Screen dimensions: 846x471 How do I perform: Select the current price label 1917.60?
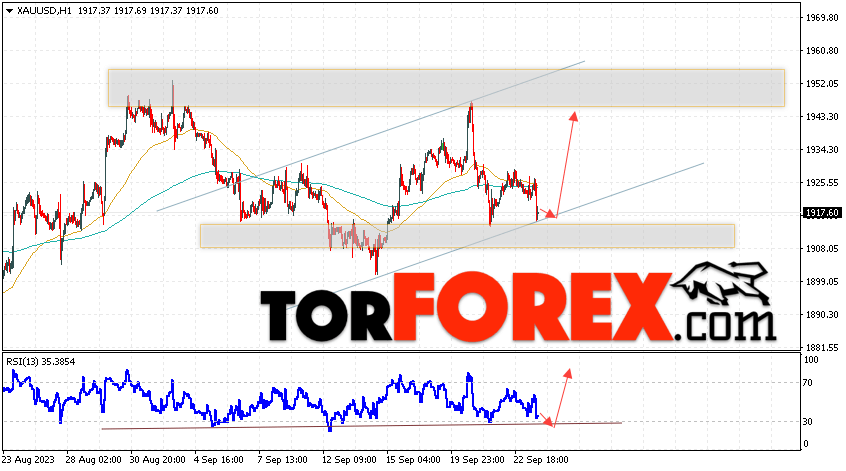pos(822,213)
